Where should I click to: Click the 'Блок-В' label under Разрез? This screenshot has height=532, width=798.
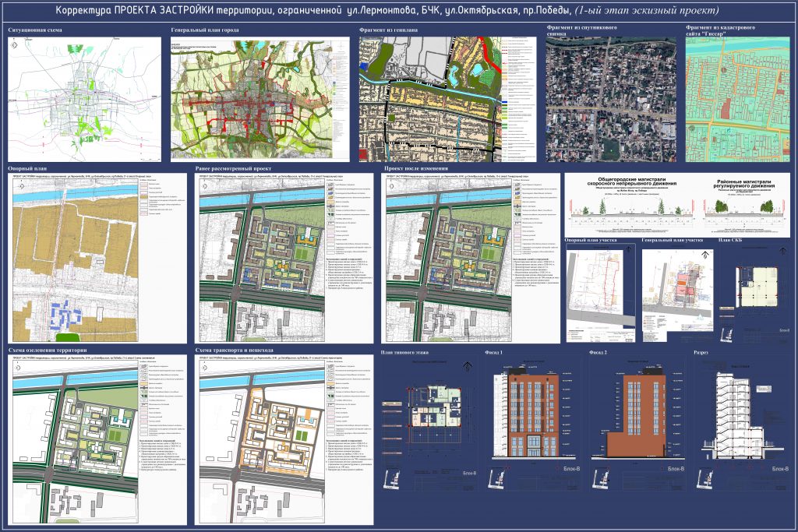pos(780,468)
